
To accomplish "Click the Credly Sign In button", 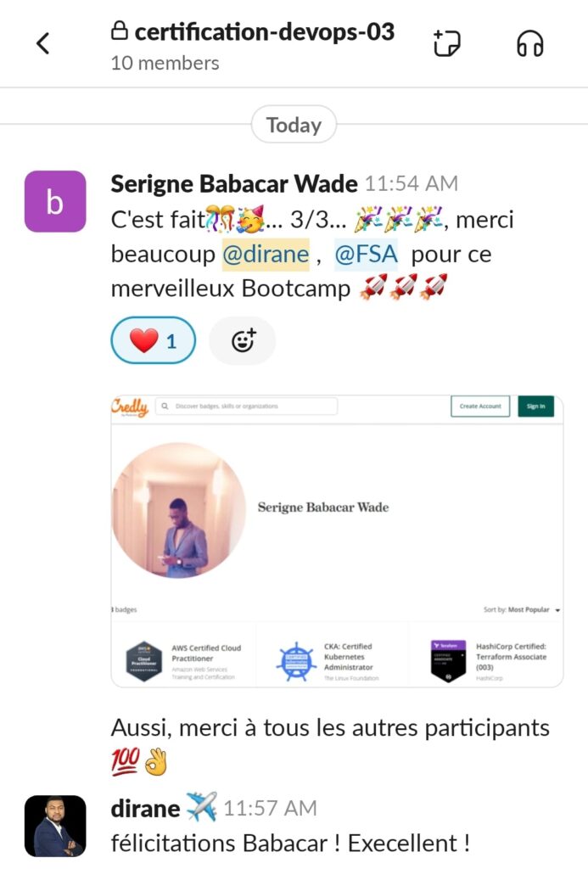I will click(536, 406).
